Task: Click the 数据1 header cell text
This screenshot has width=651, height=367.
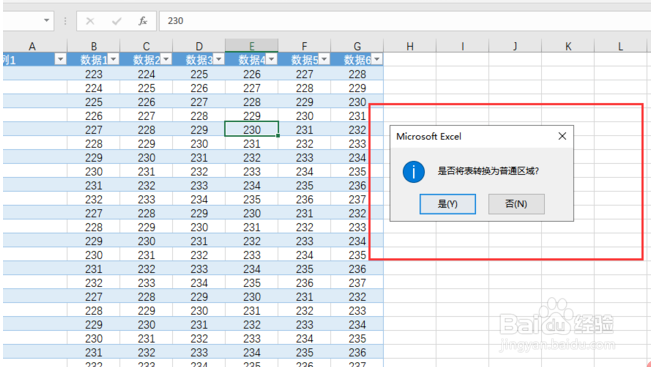Action: (93, 60)
